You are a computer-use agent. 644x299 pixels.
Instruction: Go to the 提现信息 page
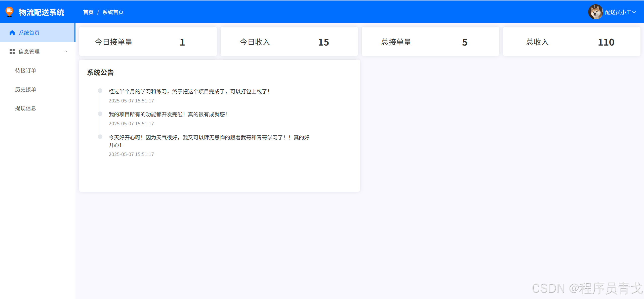(x=26, y=108)
